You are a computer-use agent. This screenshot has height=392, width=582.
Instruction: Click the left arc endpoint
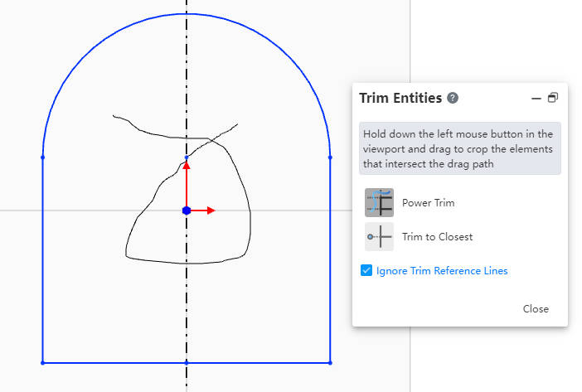point(42,157)
